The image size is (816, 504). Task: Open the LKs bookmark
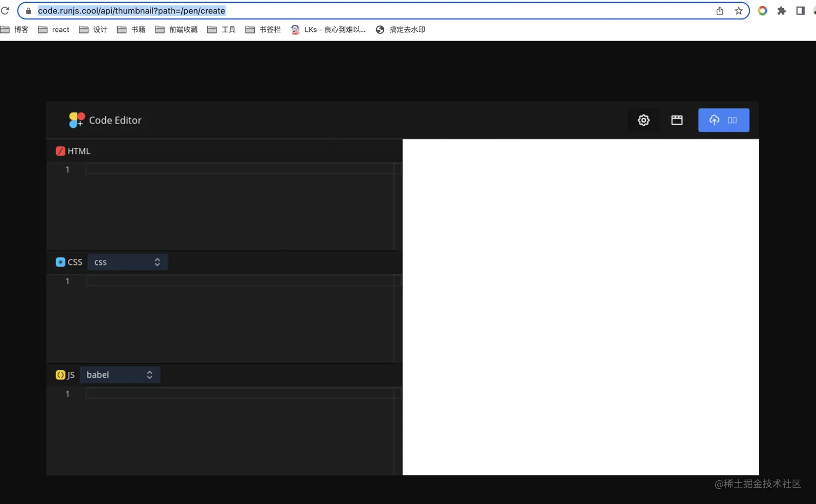pos(328,30)
